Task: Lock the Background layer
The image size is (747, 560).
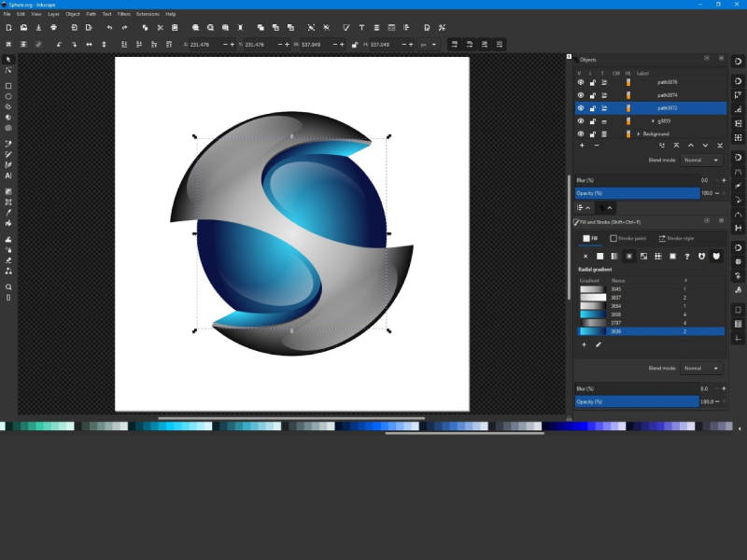Action: point(592,133)
